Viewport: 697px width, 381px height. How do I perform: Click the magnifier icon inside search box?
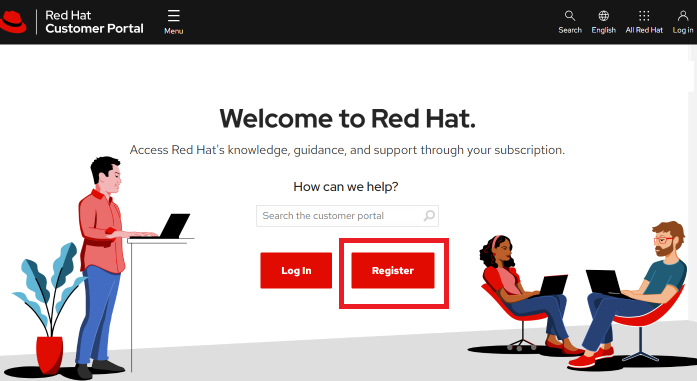(x=429, y=216)
